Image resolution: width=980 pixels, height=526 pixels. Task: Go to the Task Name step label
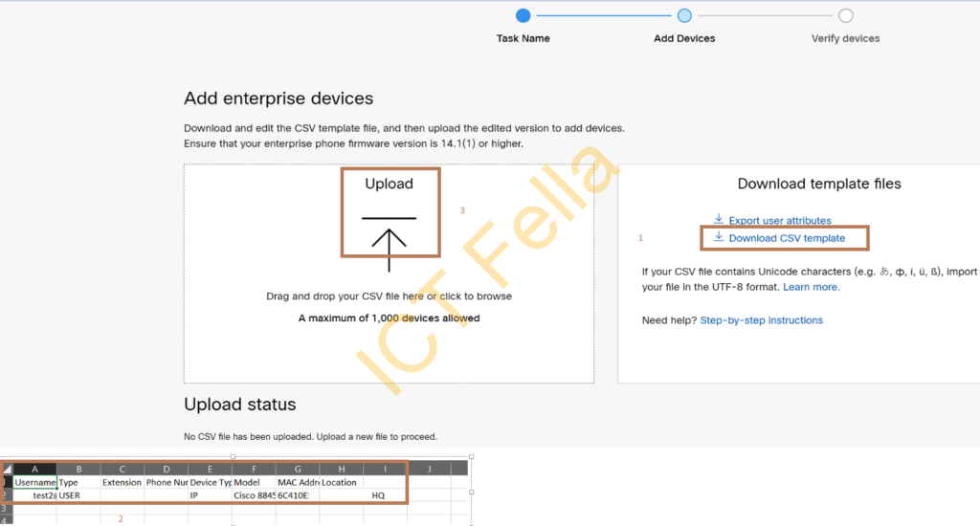pyautogui.click(x=523, y=38)
